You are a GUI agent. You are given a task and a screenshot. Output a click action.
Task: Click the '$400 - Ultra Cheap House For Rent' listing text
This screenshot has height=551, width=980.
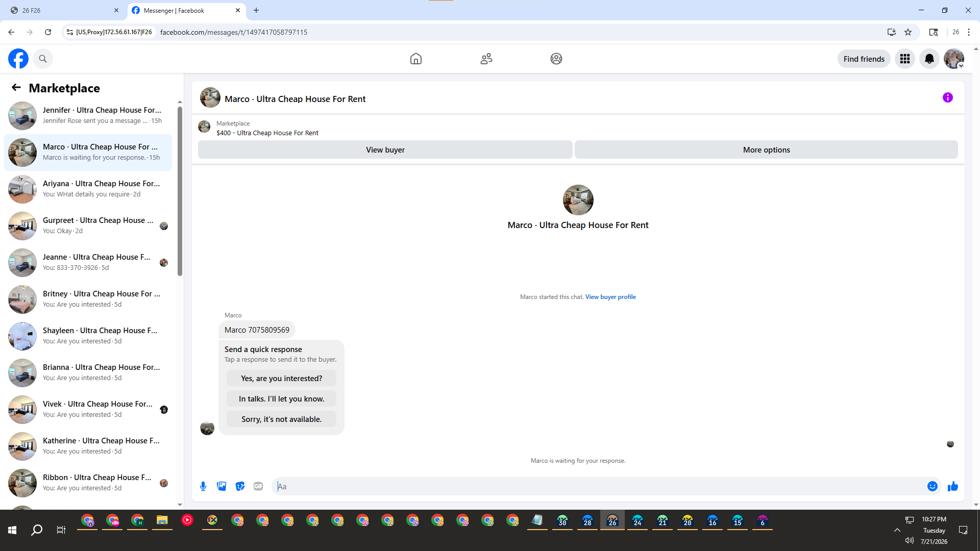267,133
